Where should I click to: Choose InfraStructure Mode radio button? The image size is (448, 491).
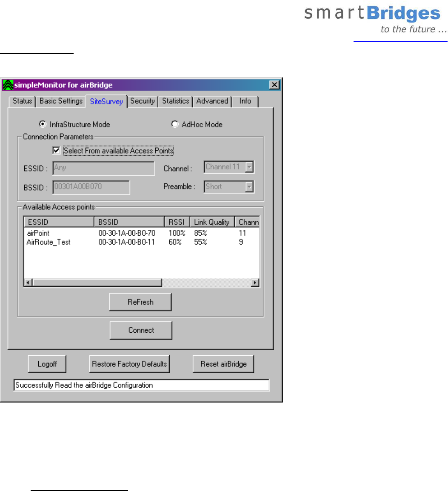(x=43, y=124)
